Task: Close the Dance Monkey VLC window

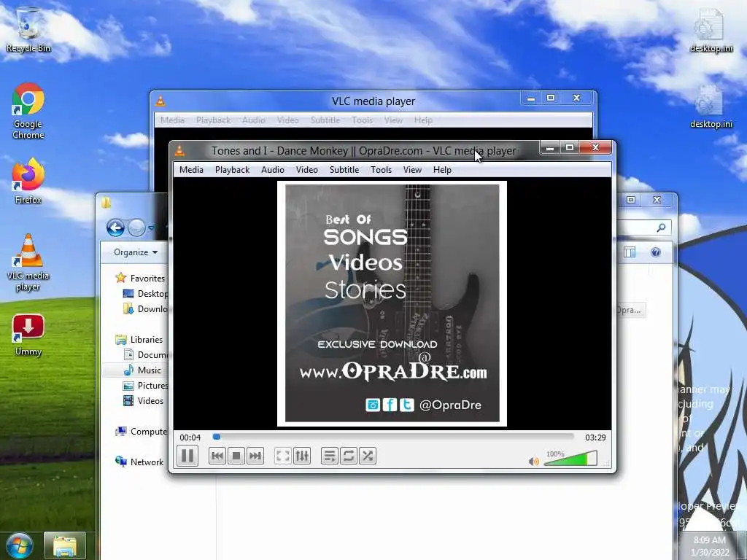Action: tap(595, 147)
